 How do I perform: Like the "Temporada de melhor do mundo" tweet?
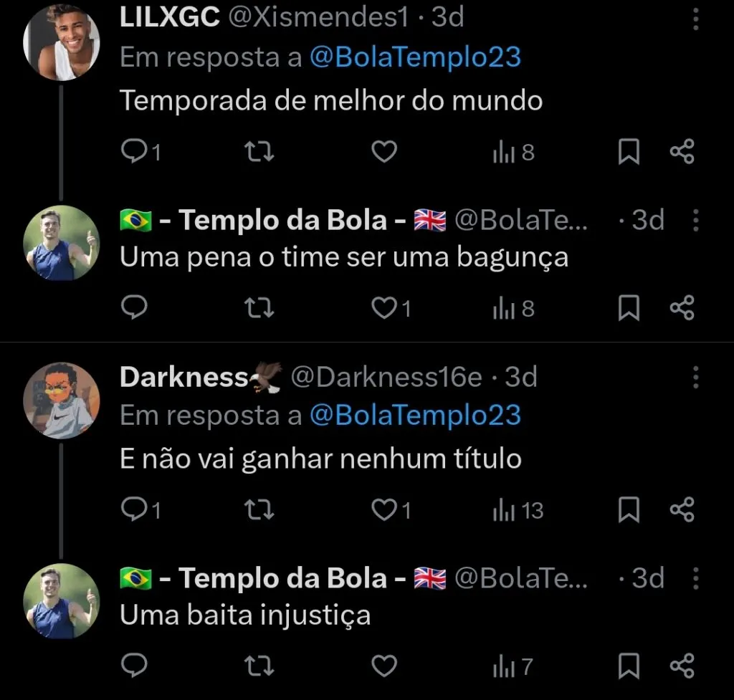click(384, 151)
